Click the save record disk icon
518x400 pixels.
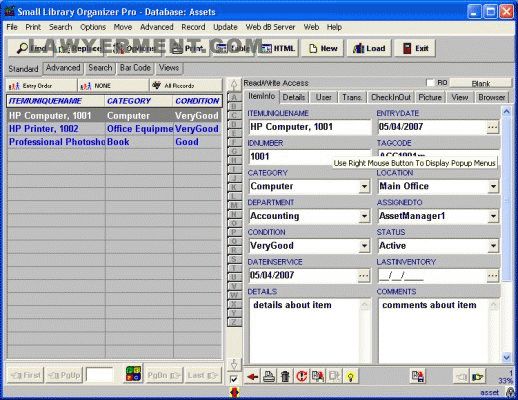click(418, 377)
